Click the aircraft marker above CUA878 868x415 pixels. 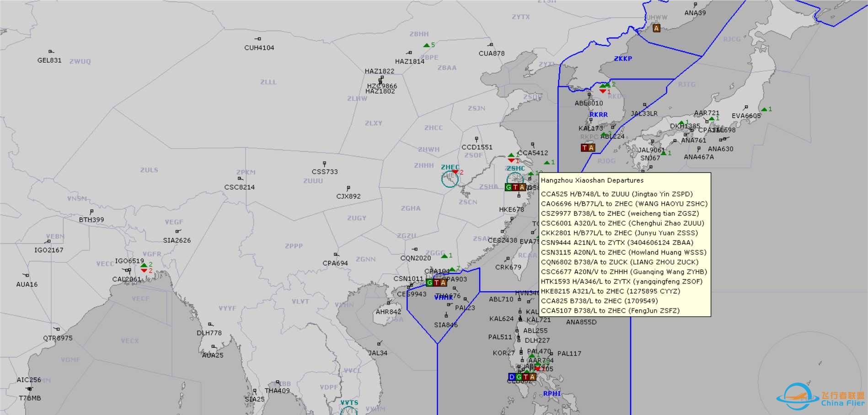(490, 45)
